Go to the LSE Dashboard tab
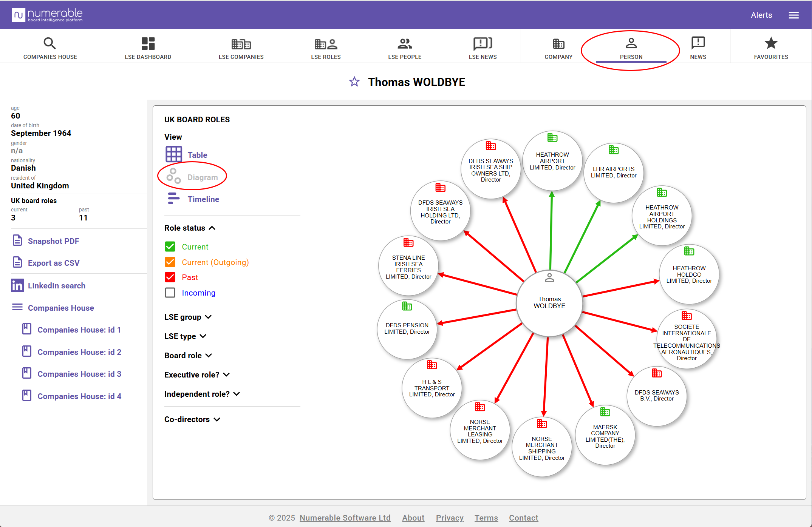The image size is (812, 527). (x=148, y=48)
